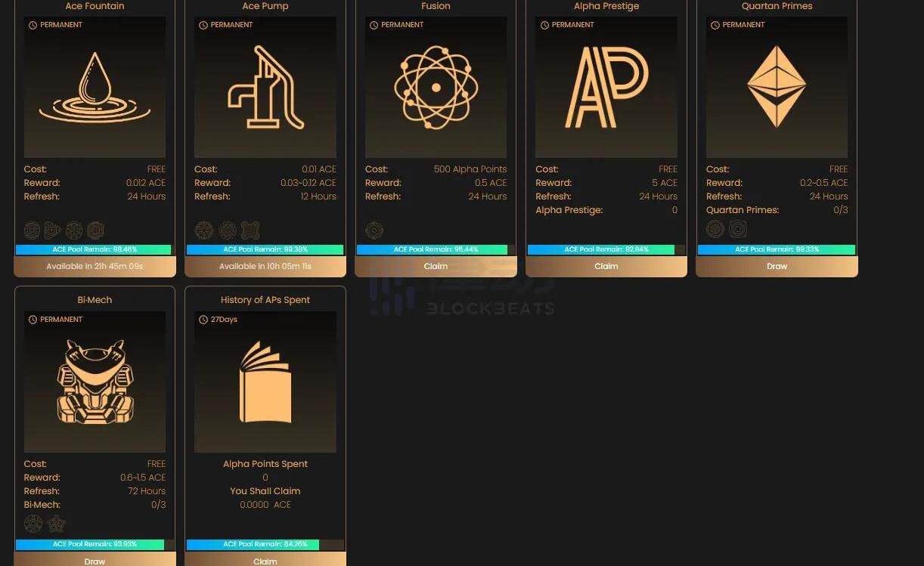Screen dimensions: 924x566
Task: Open the History of APs Spent book icon
Action: tap(265, 382)
